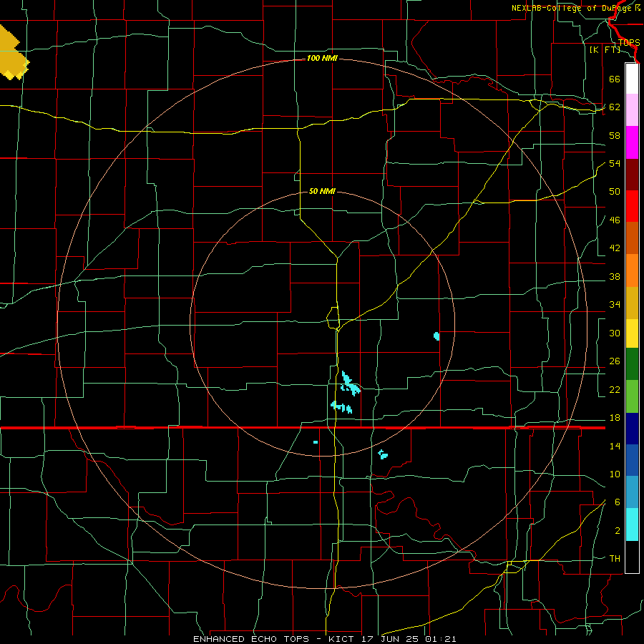This screenshot has height=644, width=644.
Task: Click the TOPS legend title
Action: coord(629,43)
